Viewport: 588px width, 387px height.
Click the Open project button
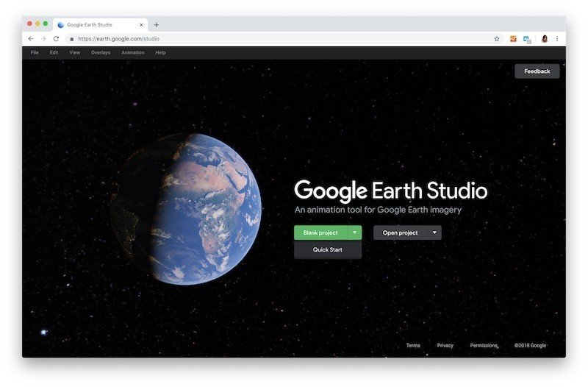tap(400, 232)
